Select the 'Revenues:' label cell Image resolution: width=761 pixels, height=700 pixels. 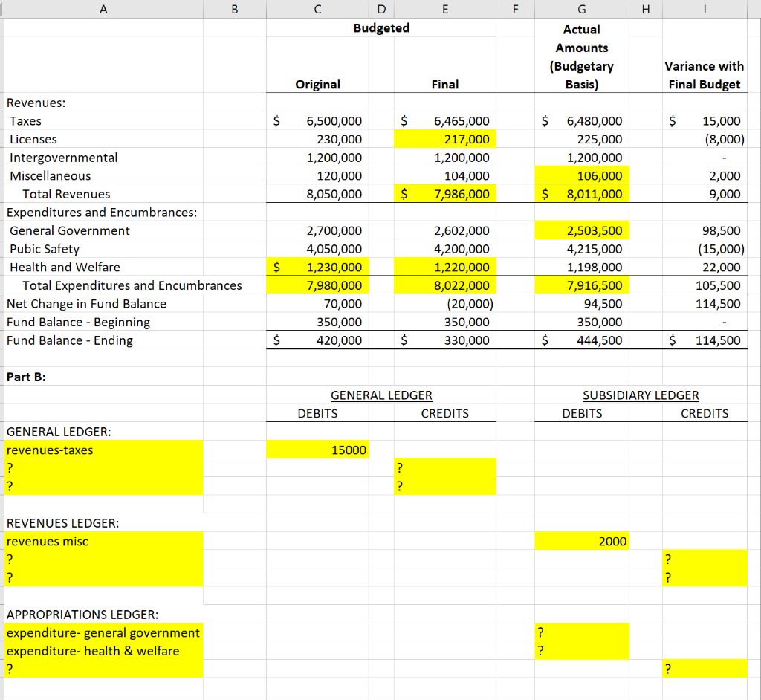(36, 103)
